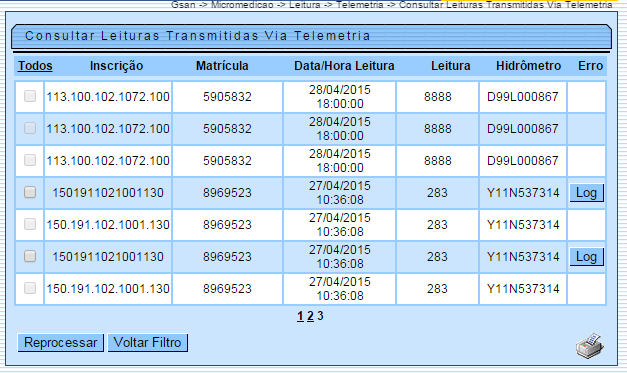The height and width of the screenshot is (373, 627).
Task: Open the Log in the first error row
Action: pos(587,193)
